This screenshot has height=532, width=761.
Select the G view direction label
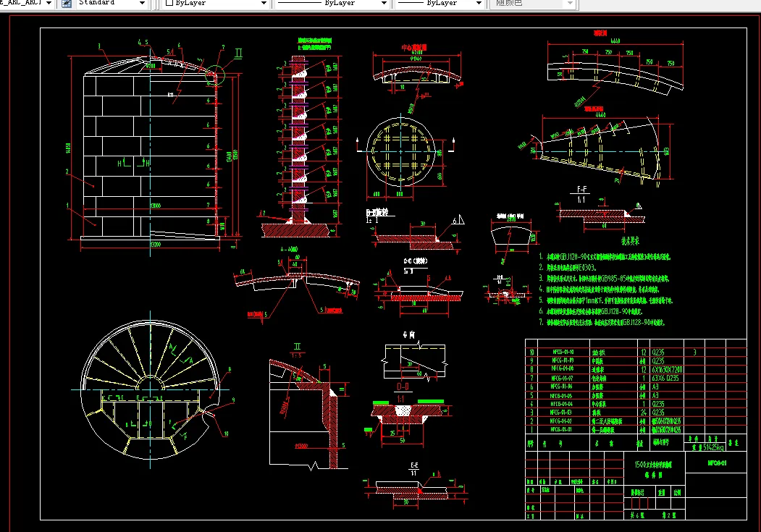point(408,334)
